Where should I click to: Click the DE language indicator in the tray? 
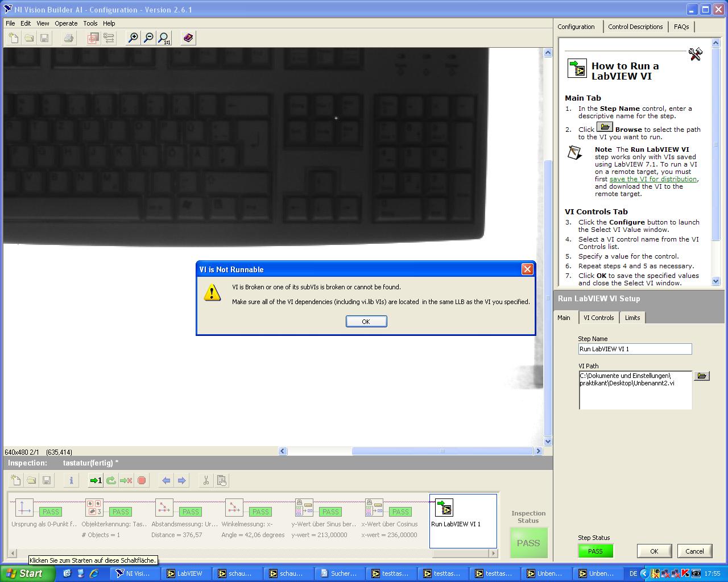[634, 573]
